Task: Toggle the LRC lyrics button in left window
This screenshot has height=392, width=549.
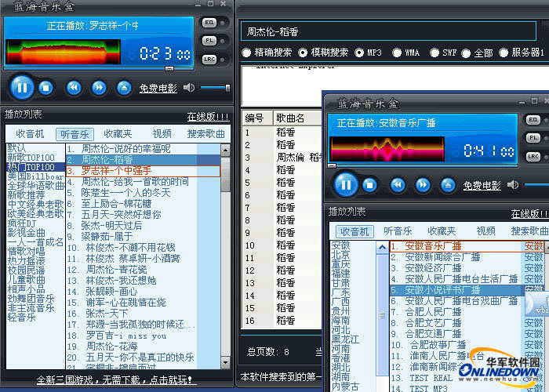Action: (x=209, y=60)
